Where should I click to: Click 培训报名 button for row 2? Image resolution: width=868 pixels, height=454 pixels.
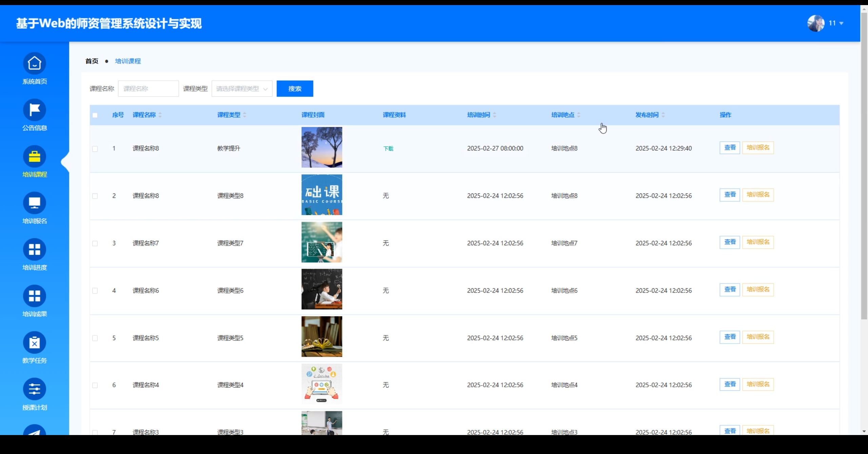[x=758, y=195]
